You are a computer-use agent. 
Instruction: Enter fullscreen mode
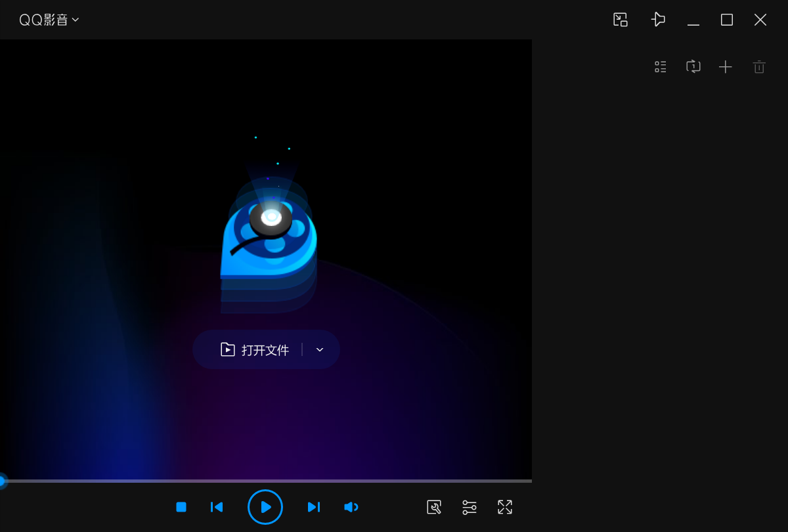tap(504, 507)
